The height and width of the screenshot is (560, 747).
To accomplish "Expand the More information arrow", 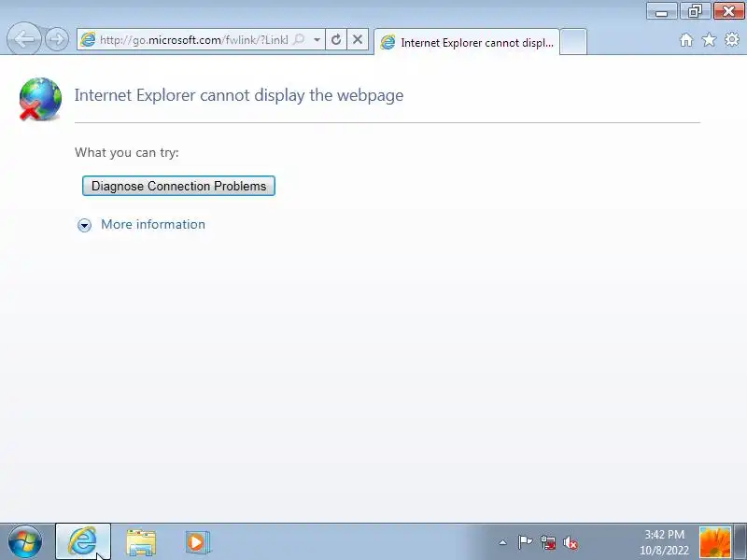I will [84, 225].
